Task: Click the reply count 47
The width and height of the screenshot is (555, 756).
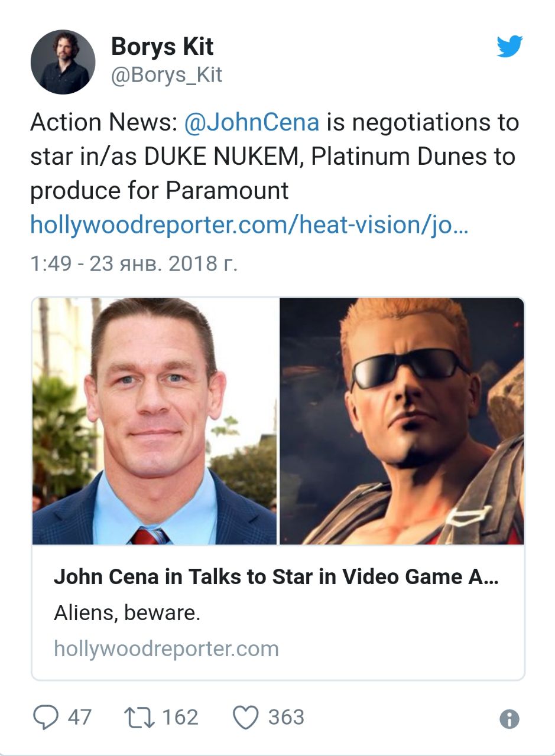Action: click(79, 717)
